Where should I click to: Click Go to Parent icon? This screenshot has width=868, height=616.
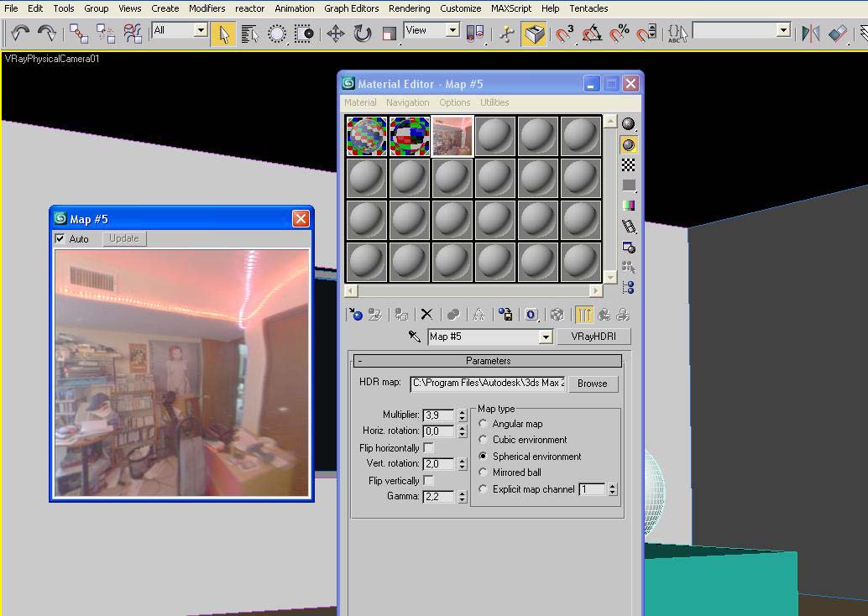click(x=604, y=315)
